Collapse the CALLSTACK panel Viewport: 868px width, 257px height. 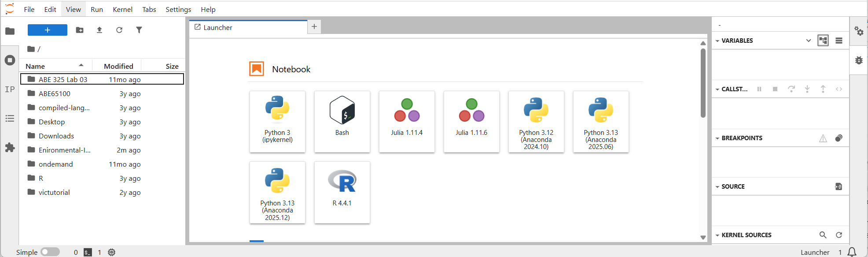pyautogui.click(x=717, y=89)
